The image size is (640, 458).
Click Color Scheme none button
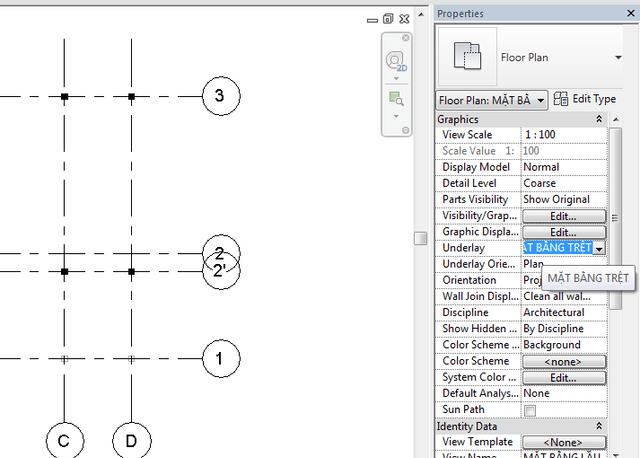564,362
